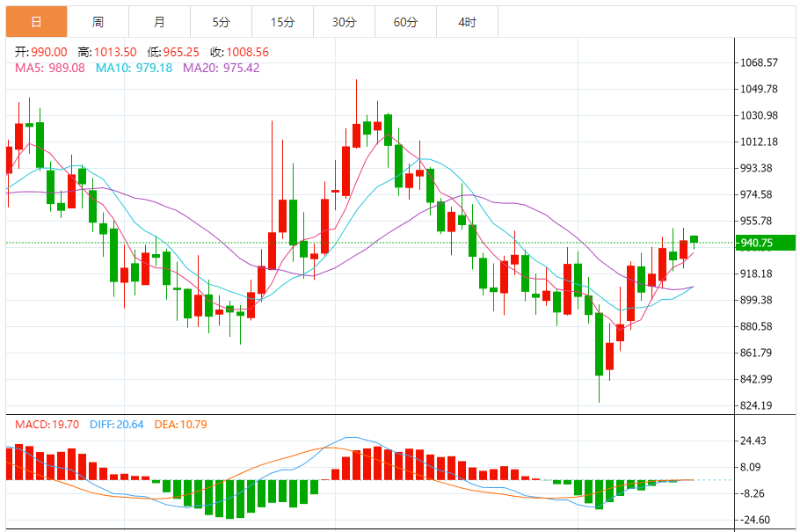Click the 824.19 price axis label
The width and height of the screenshot is (800, 532).
[x=756, y=406]
